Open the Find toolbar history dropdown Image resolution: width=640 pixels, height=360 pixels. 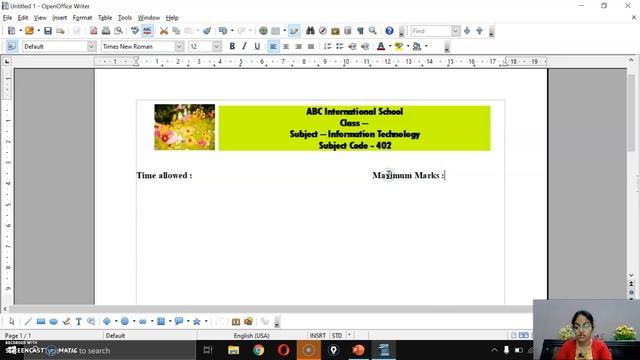pyautogui.click(x=456, y=31)
